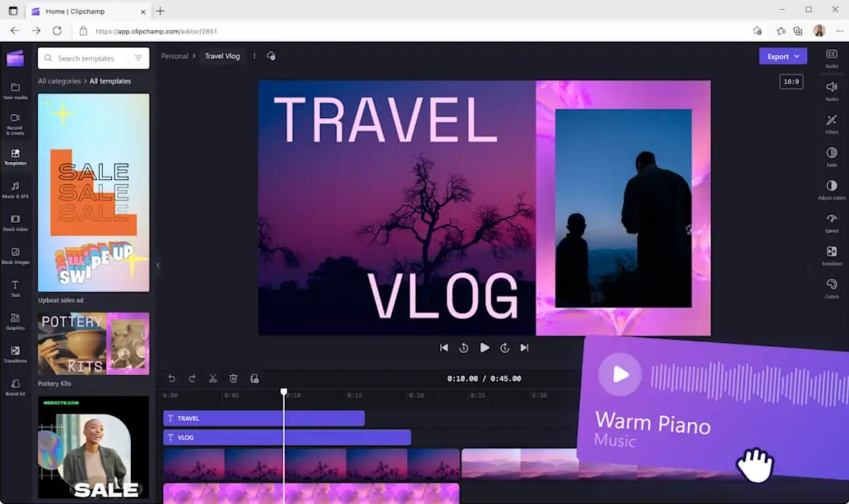This screenshot has width=849, height=504.
Task: Select the split scissors tool
Action: click(213, 378)
